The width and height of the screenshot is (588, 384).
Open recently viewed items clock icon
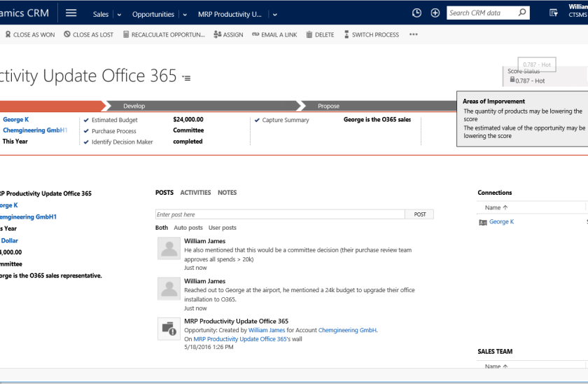[416, 13]
